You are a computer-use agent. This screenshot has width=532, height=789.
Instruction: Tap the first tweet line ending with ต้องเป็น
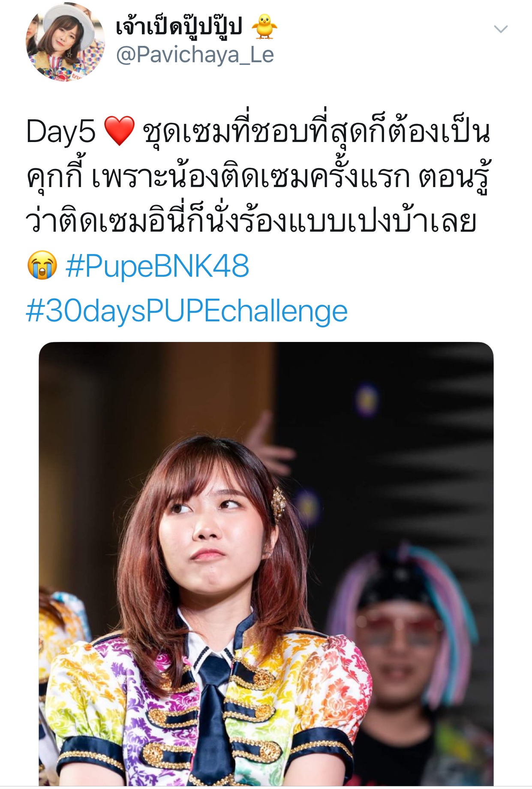pos(258,131)
